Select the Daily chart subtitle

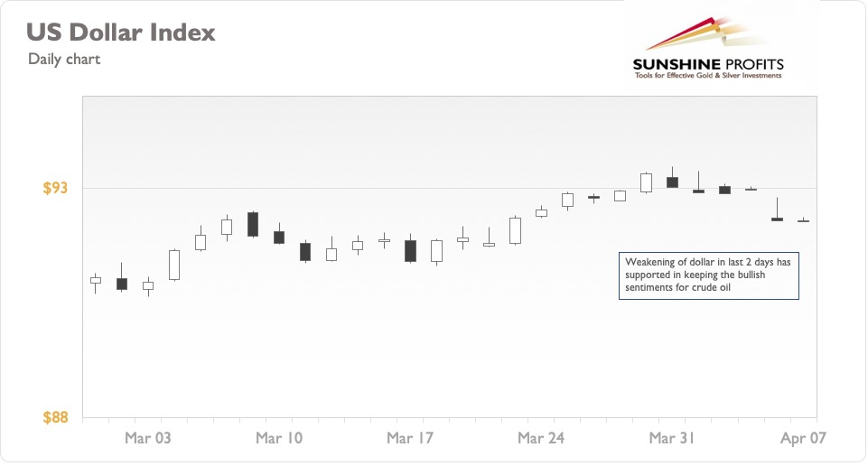64,60
